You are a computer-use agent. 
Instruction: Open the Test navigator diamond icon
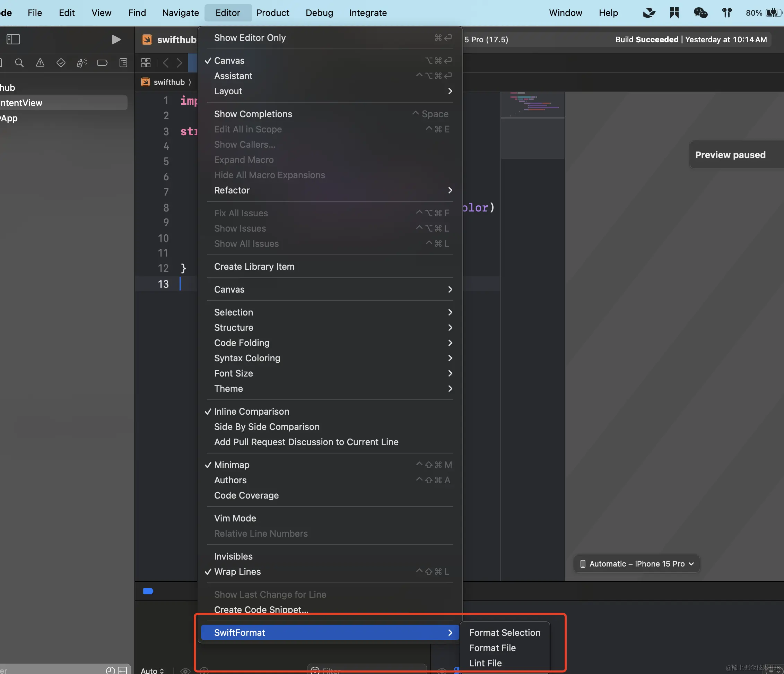click(x=61, y=63)
